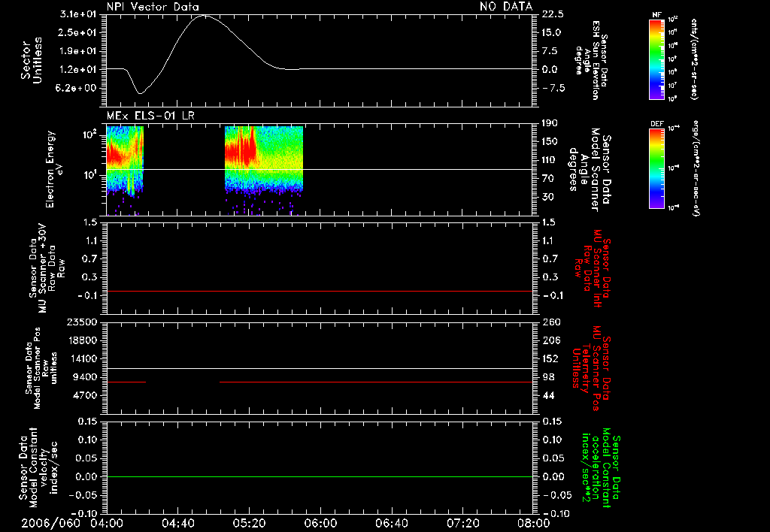
Task: Click the "Sector Unitless" axis title
Action: [x=32, y=60]
